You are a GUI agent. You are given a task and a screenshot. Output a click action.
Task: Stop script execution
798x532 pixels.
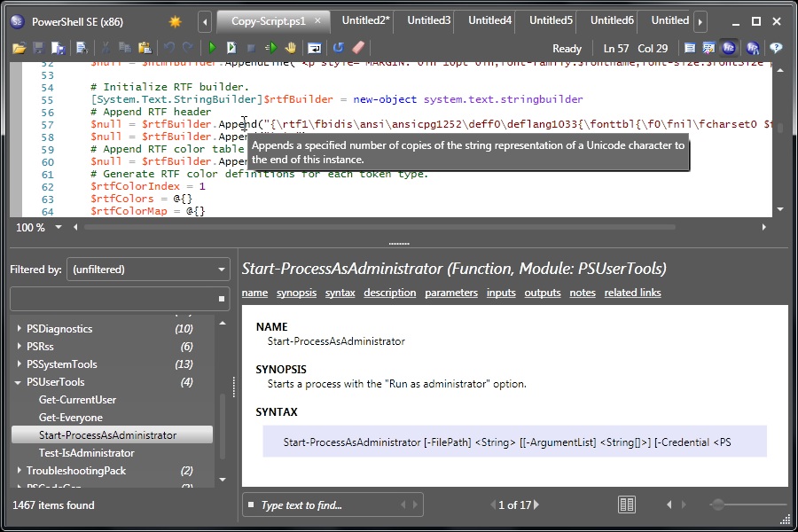pos(251,48)
